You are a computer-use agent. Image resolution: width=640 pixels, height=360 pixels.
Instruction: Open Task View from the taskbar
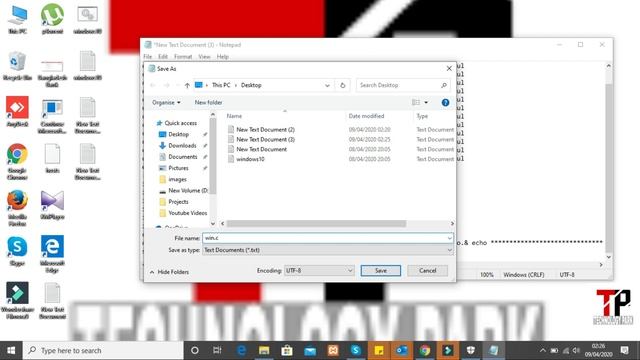click(x=217, y=350)
